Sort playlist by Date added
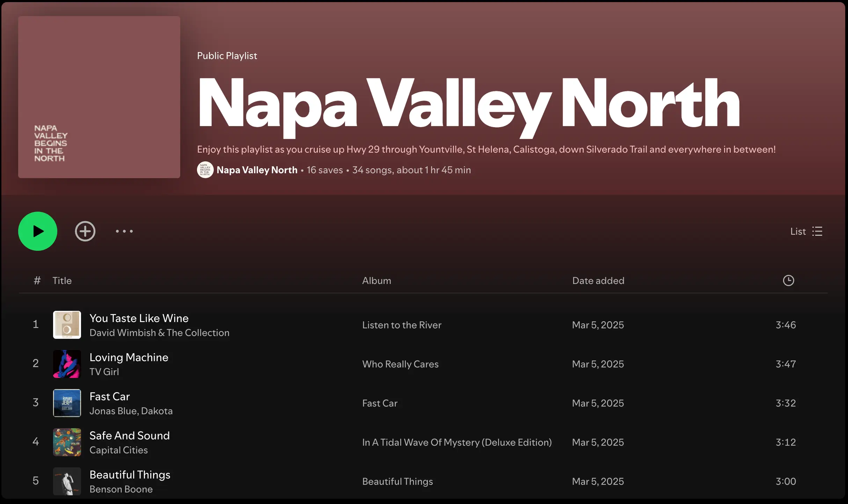The image size is (848, 504). [598, 280]
